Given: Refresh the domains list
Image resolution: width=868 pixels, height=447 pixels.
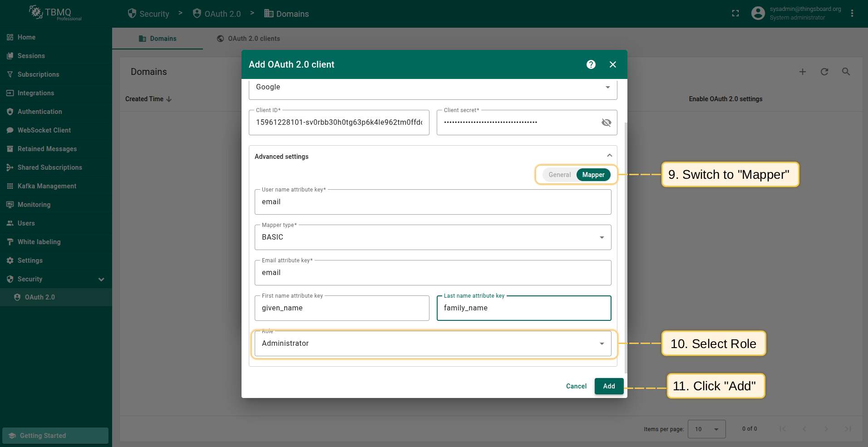Looking at the screenshot, I should (824, 72).
